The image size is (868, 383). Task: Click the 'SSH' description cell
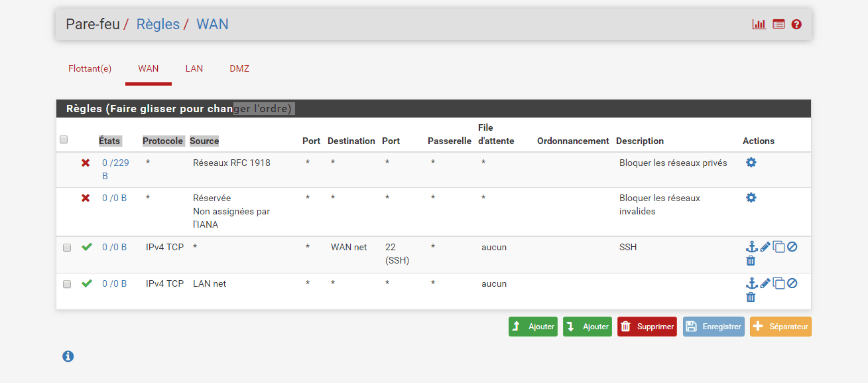click(628, 247)
